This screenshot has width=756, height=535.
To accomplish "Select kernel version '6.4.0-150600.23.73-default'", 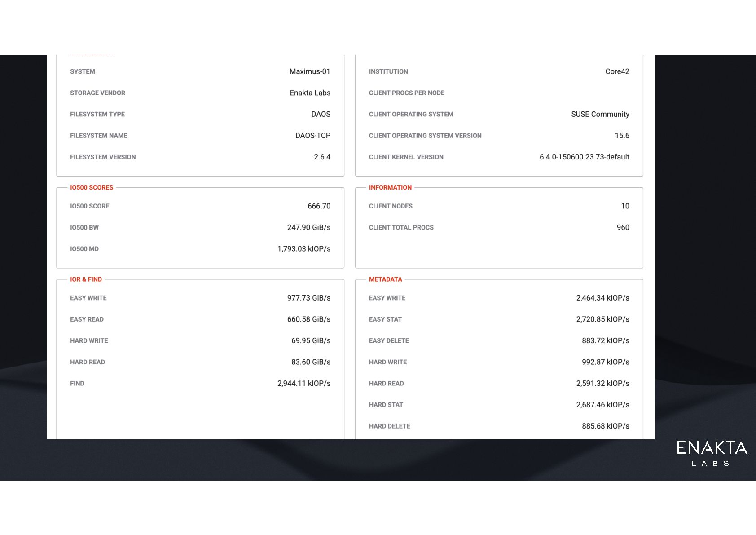I will (585, 157).
